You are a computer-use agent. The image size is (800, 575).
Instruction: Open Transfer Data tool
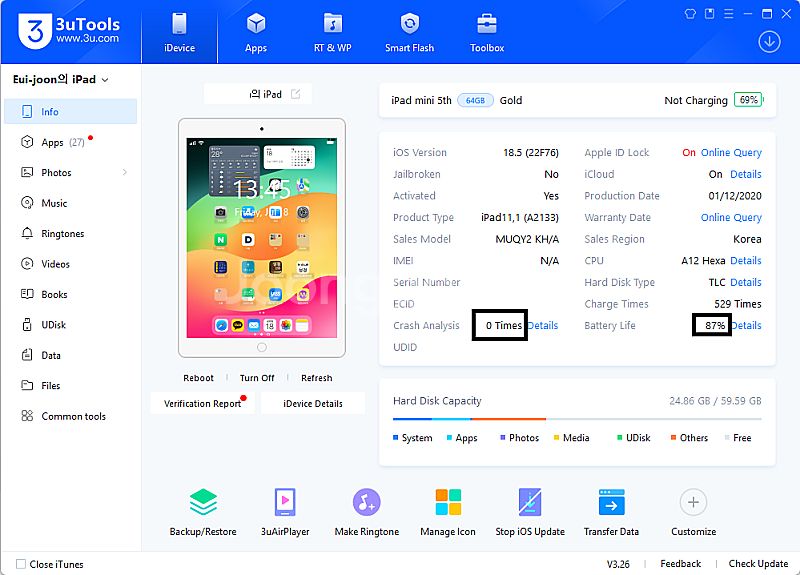point(611,512)
